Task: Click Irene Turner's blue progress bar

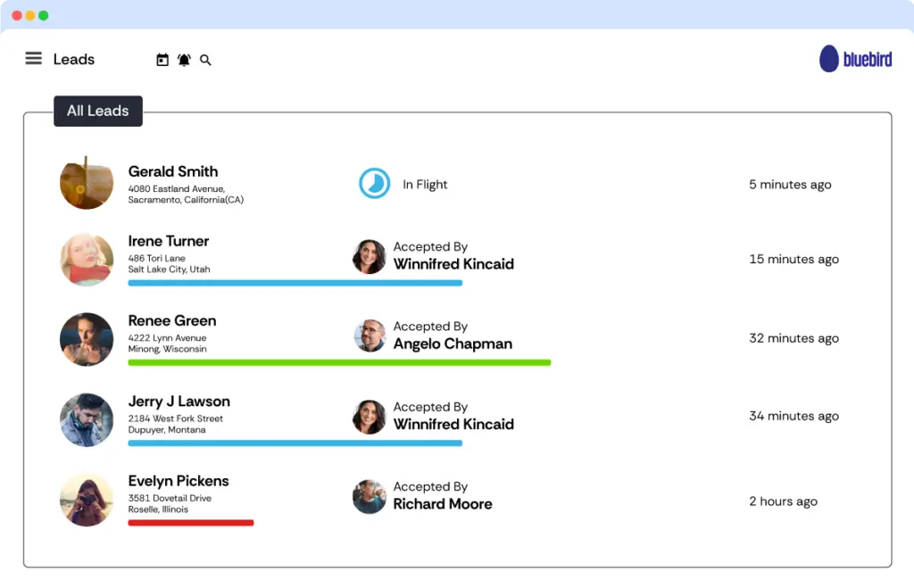Action: coord(295,283)
